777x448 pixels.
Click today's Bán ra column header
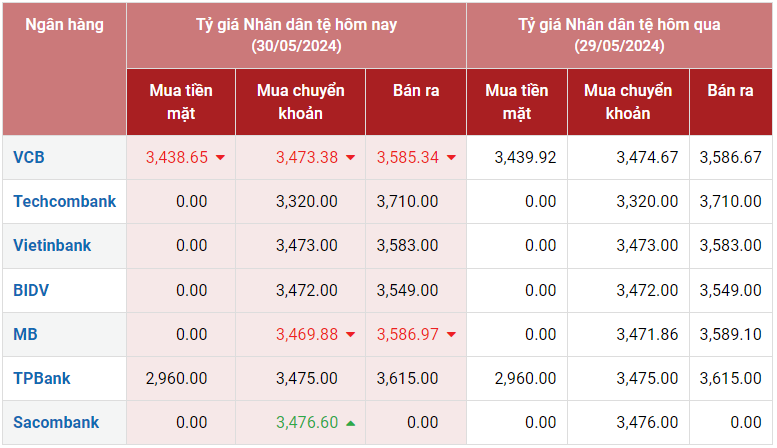click(x=415, y=90)
